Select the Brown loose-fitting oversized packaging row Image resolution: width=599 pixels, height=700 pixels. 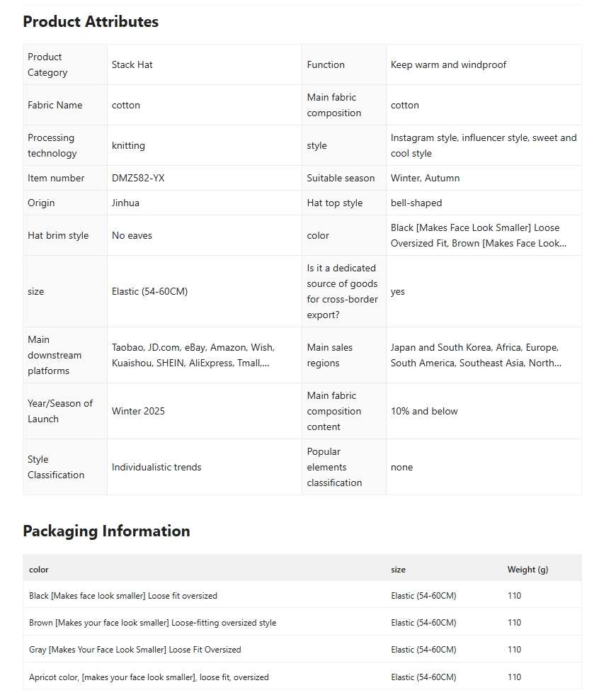[x=152, y=623]
